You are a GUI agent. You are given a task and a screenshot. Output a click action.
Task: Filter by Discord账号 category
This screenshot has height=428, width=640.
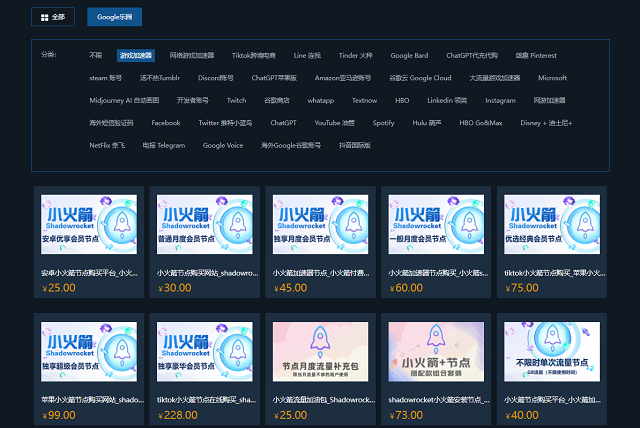[x=216, y=78]
